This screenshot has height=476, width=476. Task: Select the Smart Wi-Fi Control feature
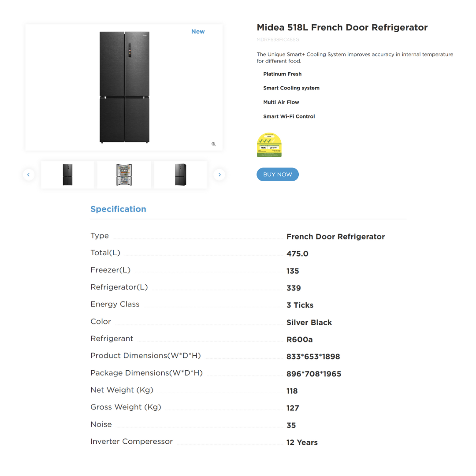coord(289,116)
